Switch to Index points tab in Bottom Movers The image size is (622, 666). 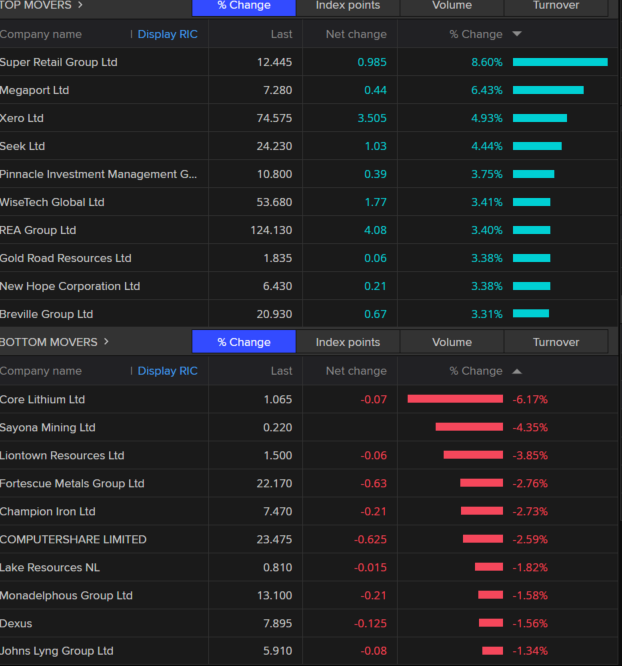pyautogui.click(x=348, y=342)
